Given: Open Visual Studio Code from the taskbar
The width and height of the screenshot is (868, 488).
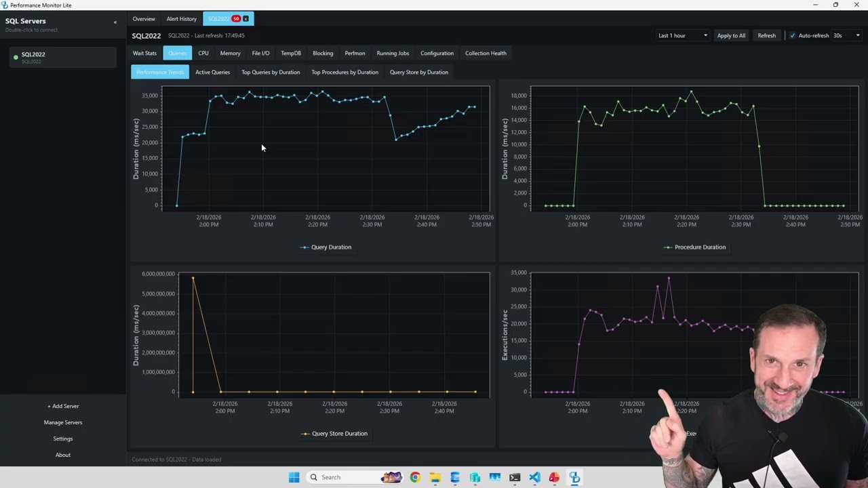Looking at the screenshot, I should coord(534,477).
